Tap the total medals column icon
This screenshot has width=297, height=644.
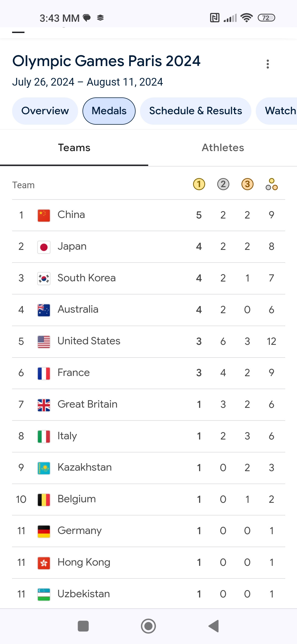[272, 184]
